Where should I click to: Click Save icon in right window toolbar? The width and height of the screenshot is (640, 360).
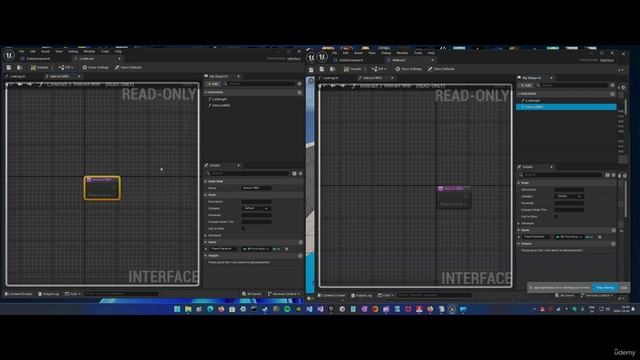(322, 69)
